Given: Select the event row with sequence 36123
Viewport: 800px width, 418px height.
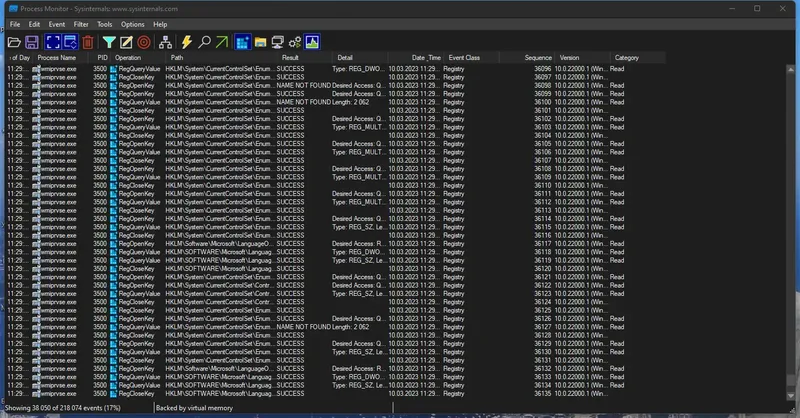Looking at the screenshot, I should point(336,293).
